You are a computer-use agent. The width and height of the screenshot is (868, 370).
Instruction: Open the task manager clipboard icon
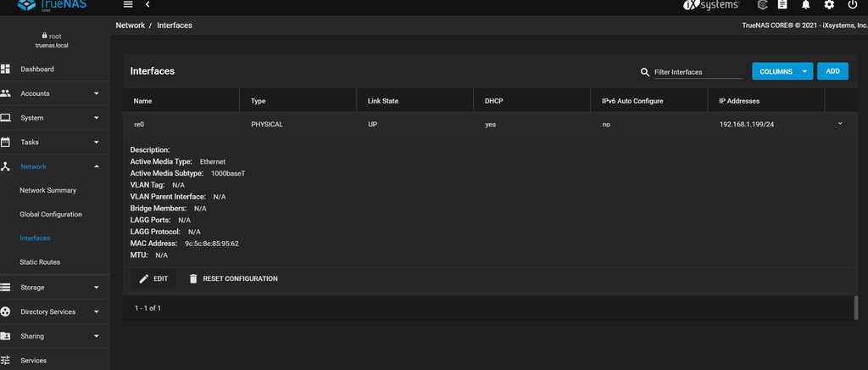783,5
